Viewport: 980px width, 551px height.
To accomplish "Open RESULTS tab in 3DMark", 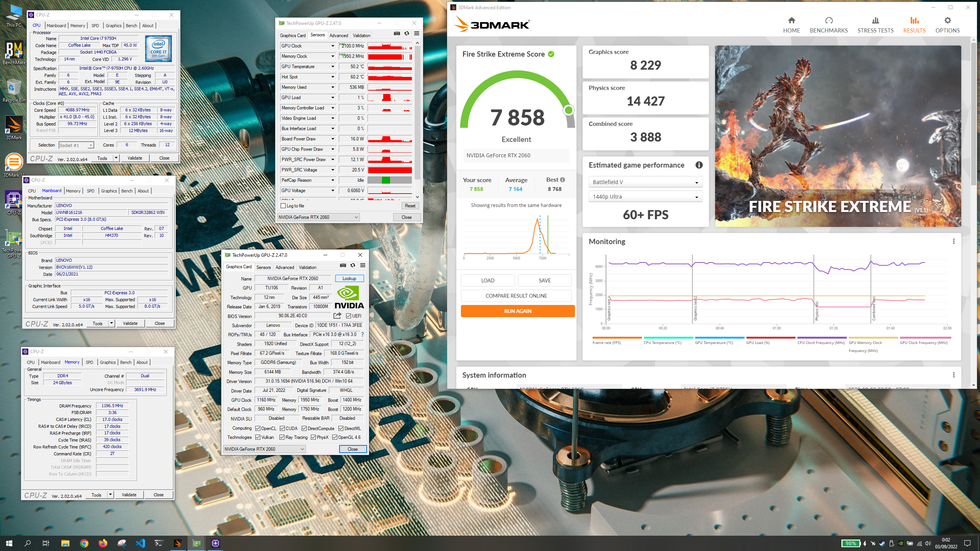I will (x=914, y=25).
